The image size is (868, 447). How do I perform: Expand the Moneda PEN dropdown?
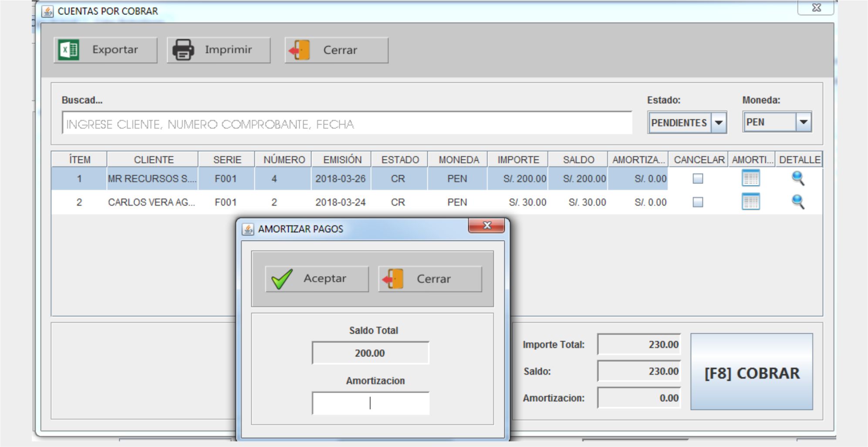click(x=804, y=122)
